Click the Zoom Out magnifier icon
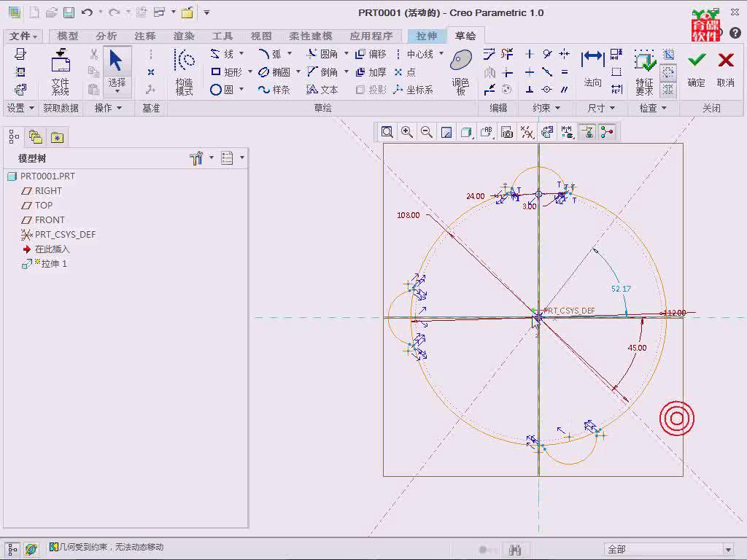 [427, 133]
